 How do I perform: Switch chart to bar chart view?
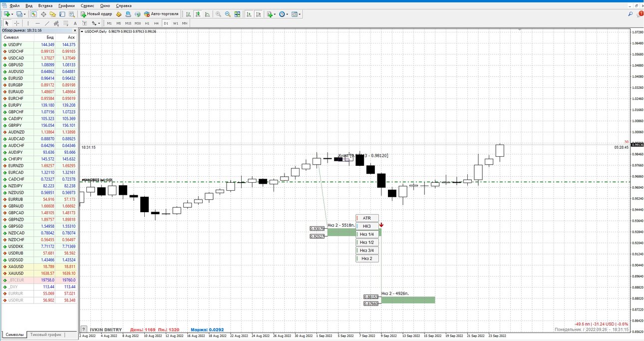188,14
